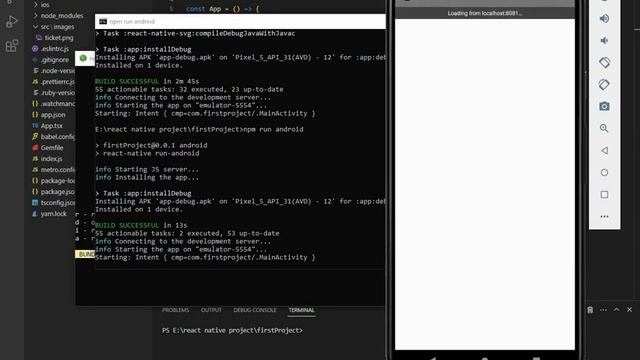The width and height of the screenshot is (640, 360).
Task: Kill the terminal with the trash icon
Action: pyautogui.click(x=590, y=310)
